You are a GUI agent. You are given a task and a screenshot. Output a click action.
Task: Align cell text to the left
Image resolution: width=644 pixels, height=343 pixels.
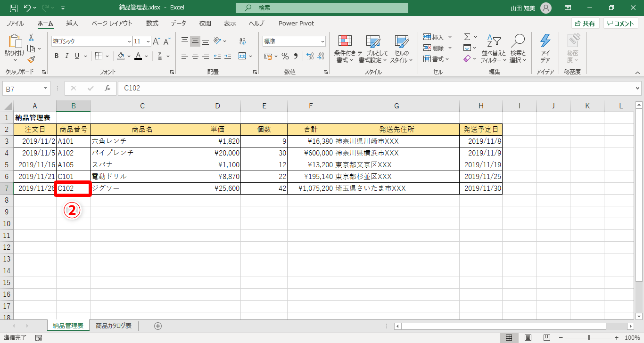pyautogui.click(x=185, y=56)
